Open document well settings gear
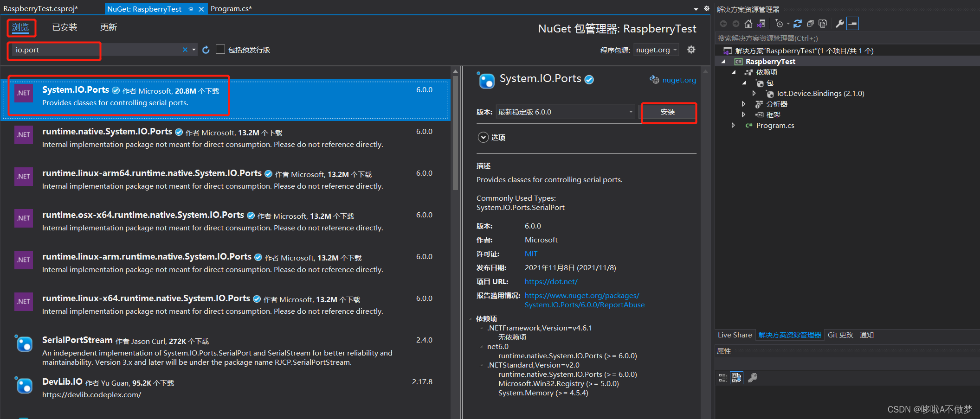Image resolution: width=980 pixels, height=419 pixels. click(x=706, y=9)
